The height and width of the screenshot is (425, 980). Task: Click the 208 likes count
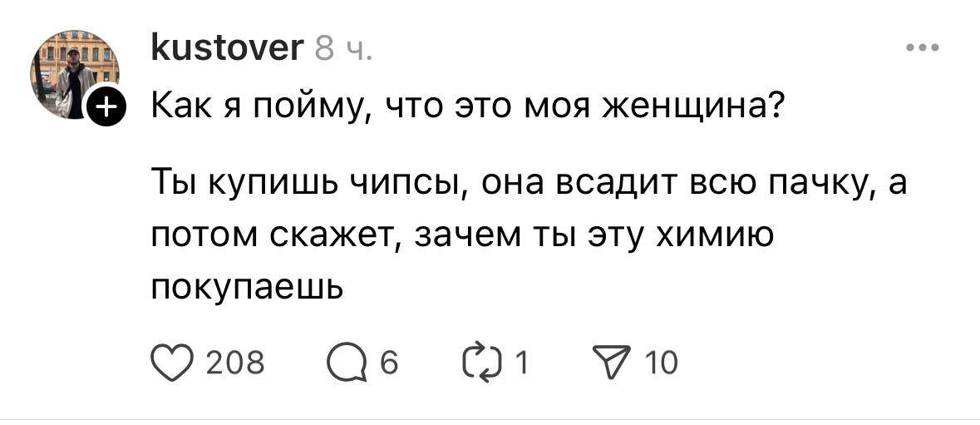click(x=234, y=363)
